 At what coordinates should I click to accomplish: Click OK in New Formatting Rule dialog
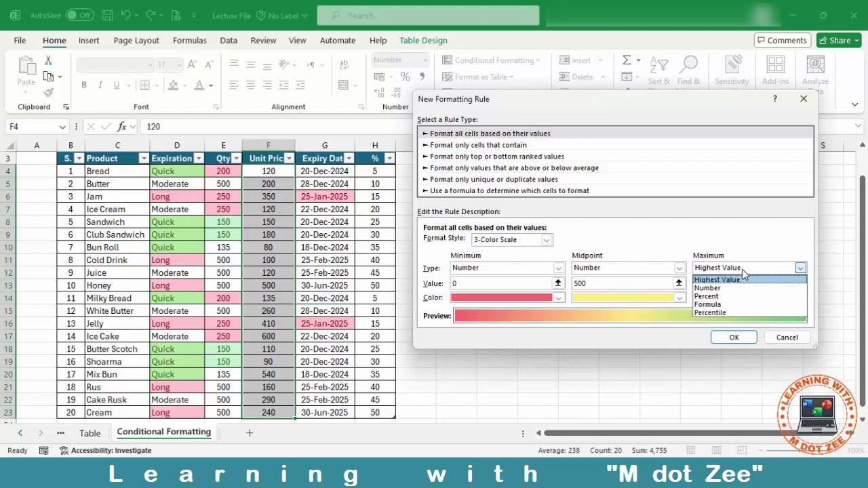[734, 338]
